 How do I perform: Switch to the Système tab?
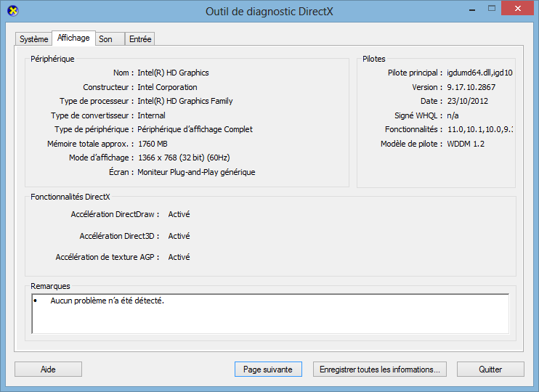pos(33,38)
